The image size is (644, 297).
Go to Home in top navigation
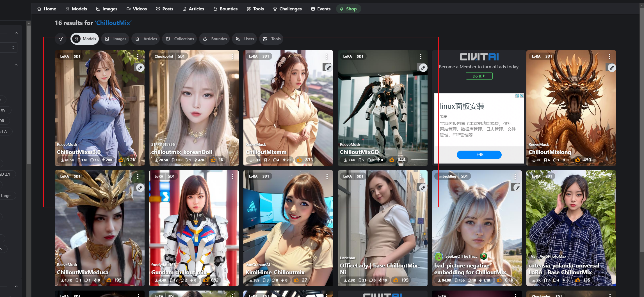pyautogui.click(x=47, y=9)
